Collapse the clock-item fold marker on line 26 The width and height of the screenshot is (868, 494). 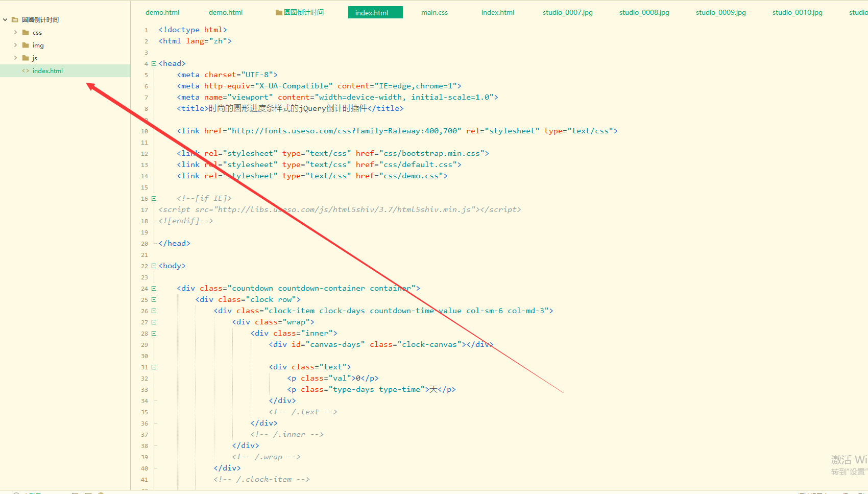pos(154,311)
